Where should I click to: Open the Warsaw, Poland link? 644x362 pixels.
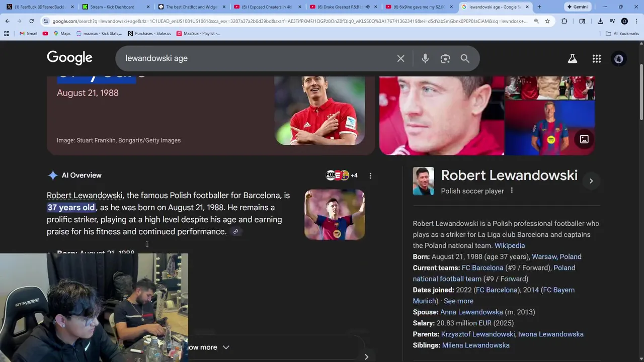(556, 257)
